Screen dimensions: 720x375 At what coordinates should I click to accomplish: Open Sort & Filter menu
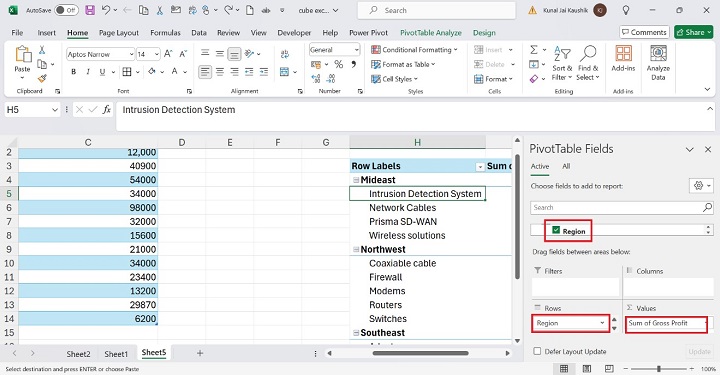[x=562, y=63]
